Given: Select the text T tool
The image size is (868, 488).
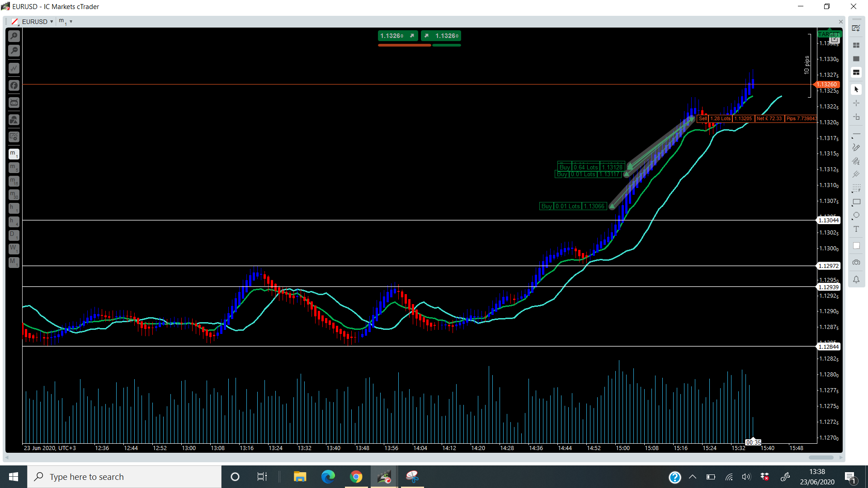Looking at the screenshot, I should pyautogui.click(x=856, y=229).
